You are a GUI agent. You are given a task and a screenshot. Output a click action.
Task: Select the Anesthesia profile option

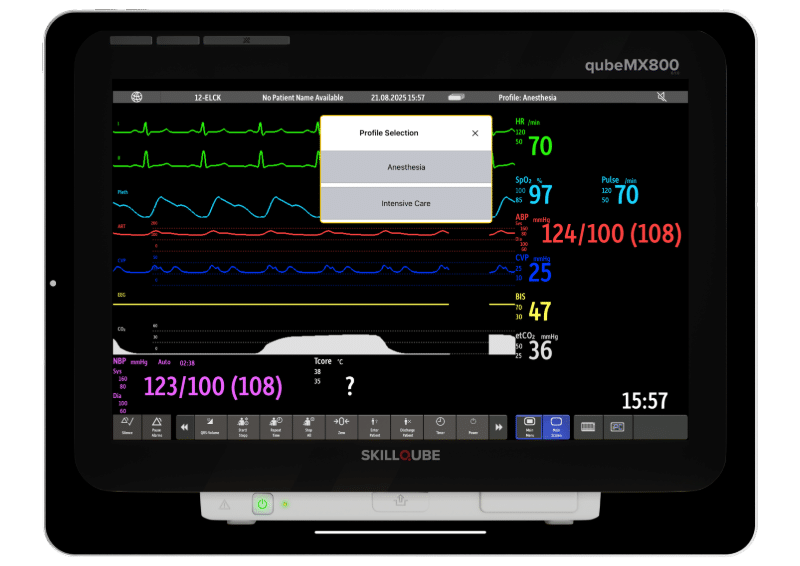pyautogui.click(x=406, y=167)
